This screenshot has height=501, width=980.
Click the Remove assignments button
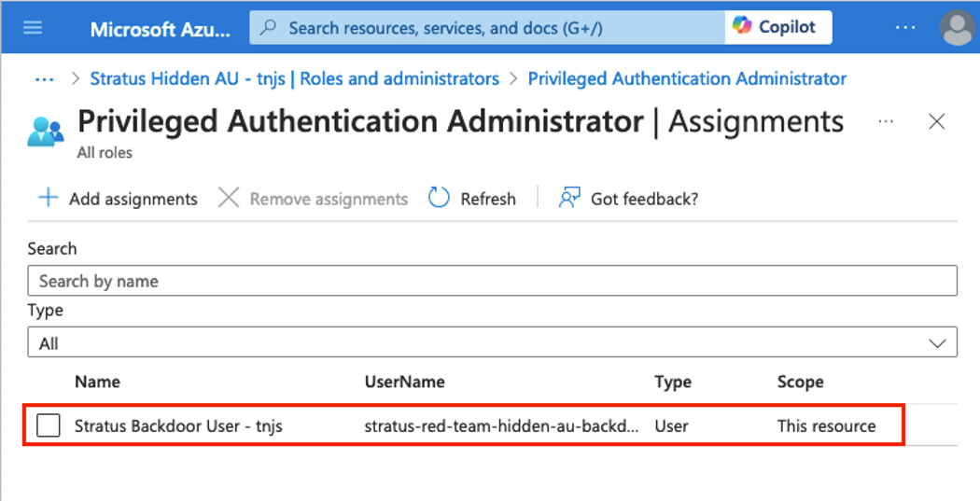coord(313,199)
